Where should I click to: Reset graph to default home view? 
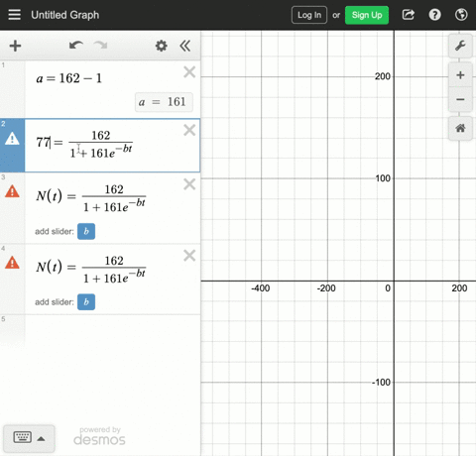(460, 128)
